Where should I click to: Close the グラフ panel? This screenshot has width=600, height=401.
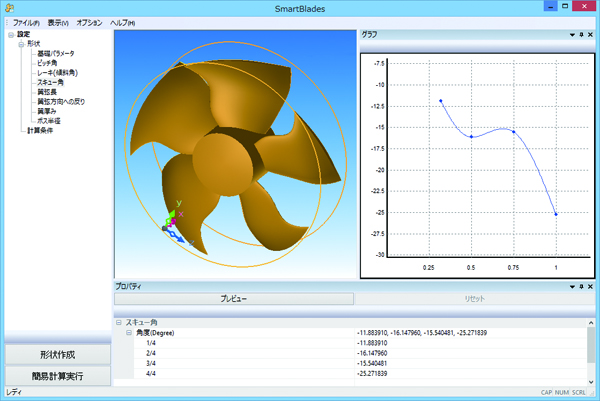click(x=590, y=35)
